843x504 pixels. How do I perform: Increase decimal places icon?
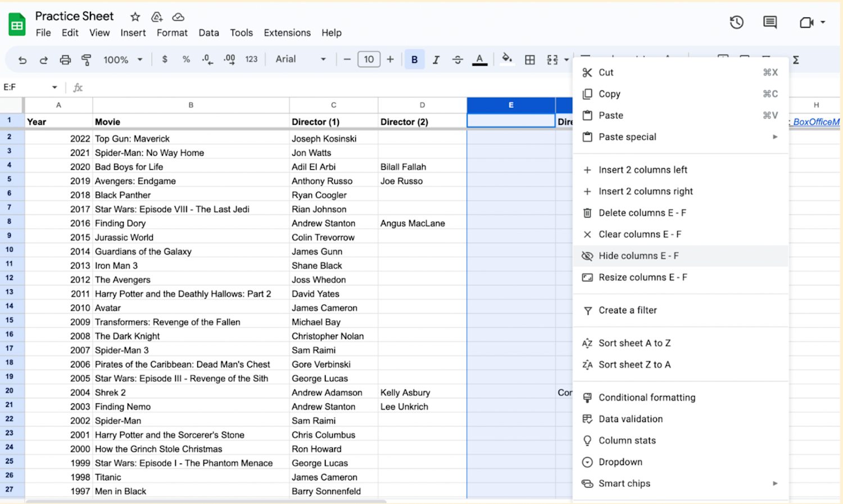pos(229,59)
